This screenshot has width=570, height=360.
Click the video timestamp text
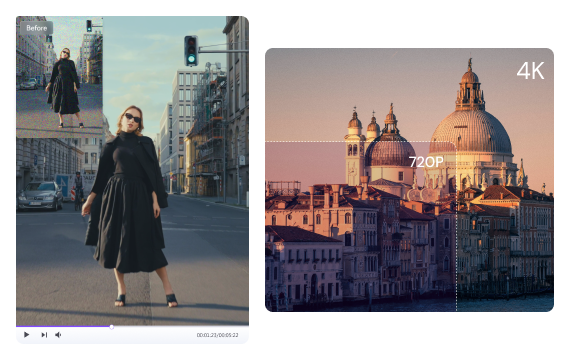click(217, 335)
